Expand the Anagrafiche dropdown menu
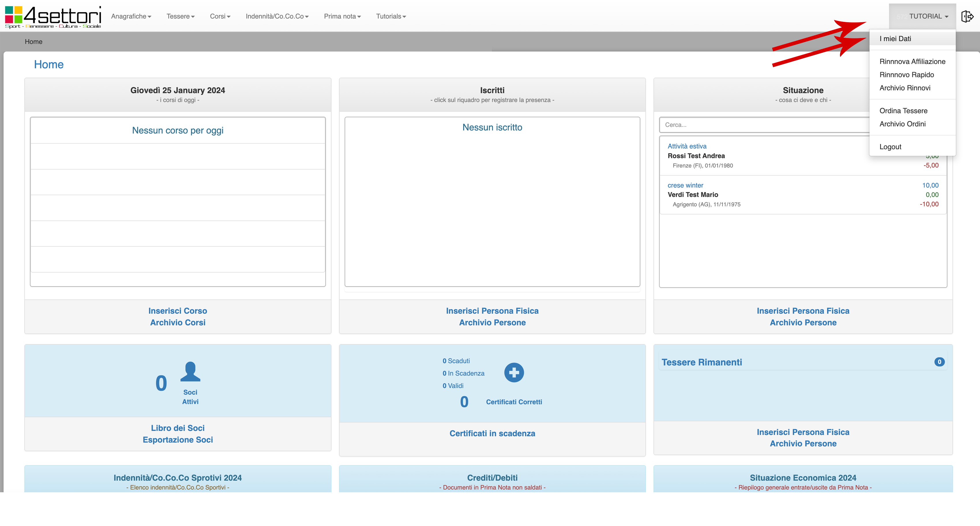 (x=131, y=16)
